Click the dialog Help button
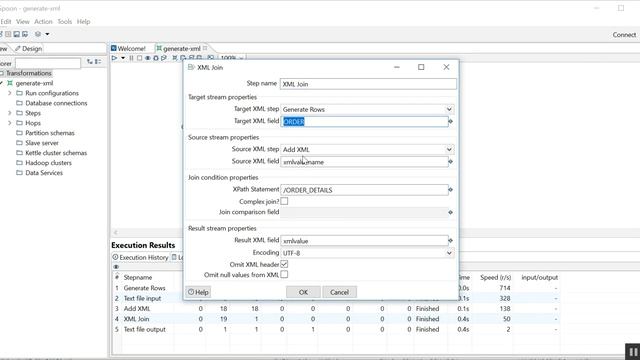 tap(198, 292)
